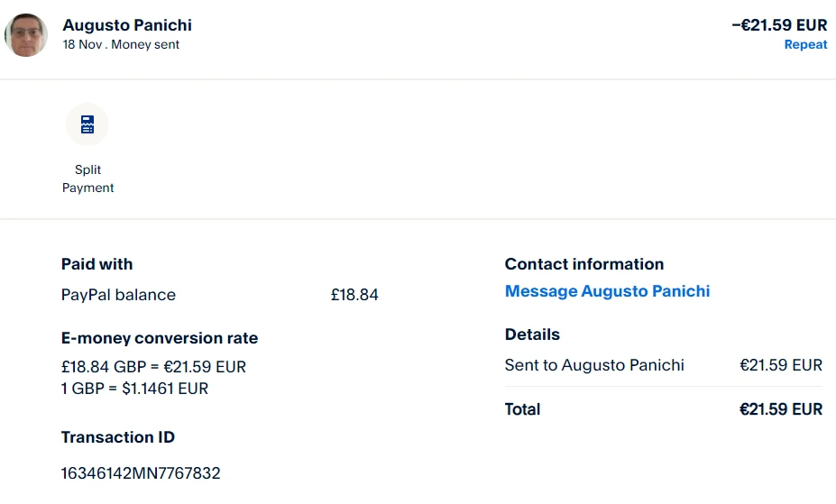Click the Split Payment calculator icon
The width and height of the screenshot is (836, 504).
pyautogui.click(x=87, y=124)
